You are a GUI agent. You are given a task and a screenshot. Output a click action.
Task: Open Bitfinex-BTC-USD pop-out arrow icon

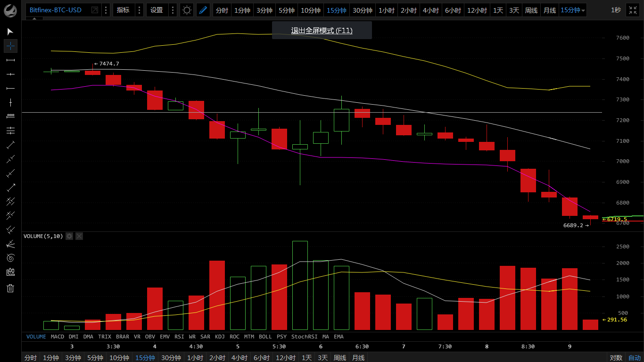coord(95,10)
